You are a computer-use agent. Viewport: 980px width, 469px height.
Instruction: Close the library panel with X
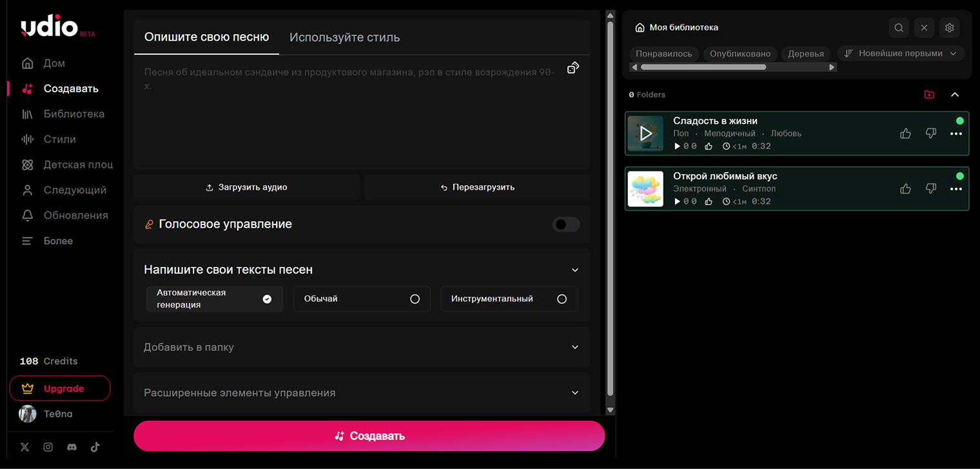point(924,28)
